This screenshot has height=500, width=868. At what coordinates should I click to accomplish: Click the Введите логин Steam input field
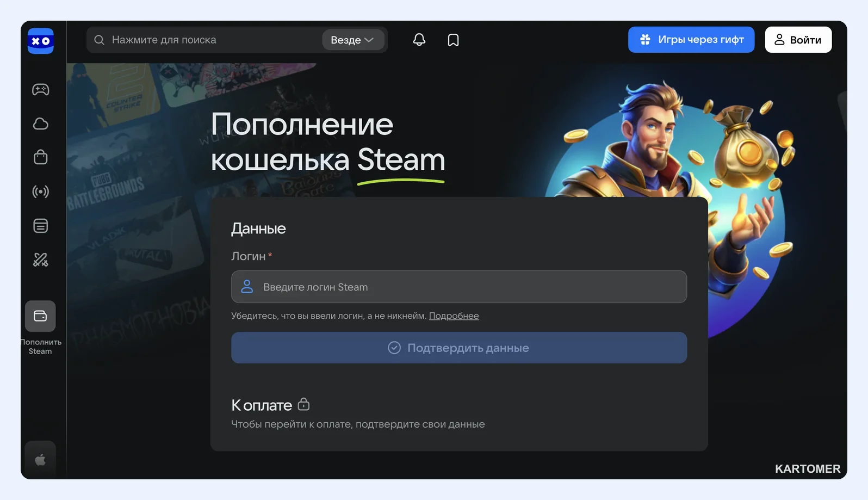[x=459, y=287]
